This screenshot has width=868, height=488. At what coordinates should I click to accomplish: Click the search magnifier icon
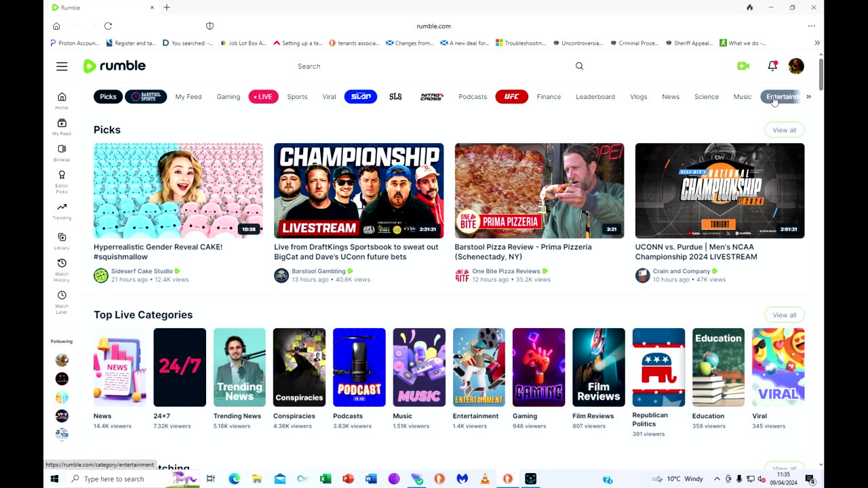click(579, 66)
